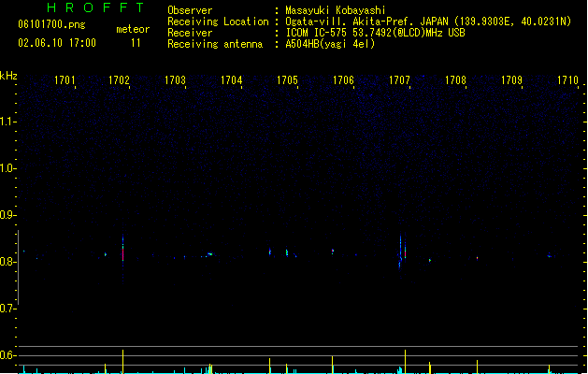Click the meteor label

point(133,29)
